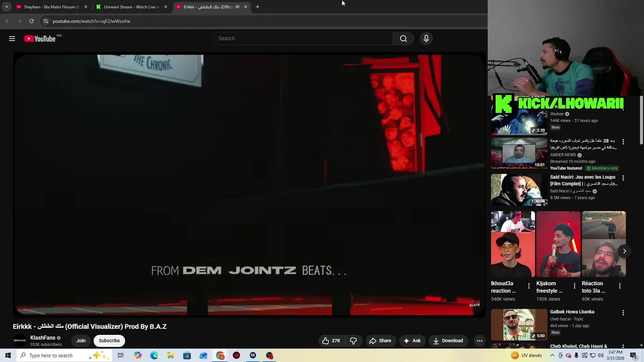Subscribe to KlashFans

pyautogui.click(x=109, y=340)
